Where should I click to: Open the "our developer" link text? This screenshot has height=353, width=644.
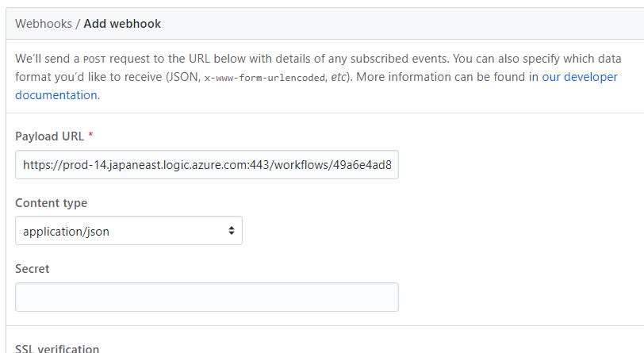pyautogui.click(x=580, y=77)
